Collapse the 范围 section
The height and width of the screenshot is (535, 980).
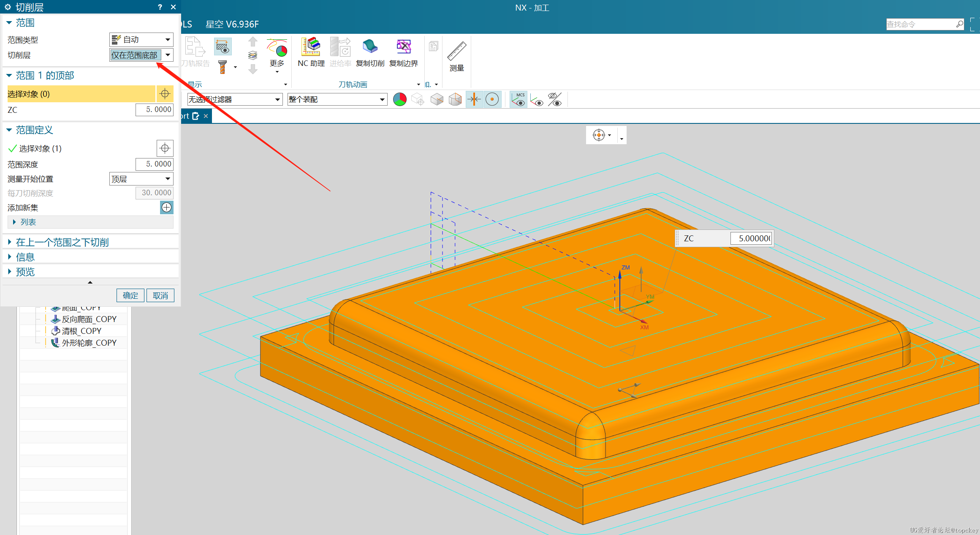tap(9, 22)
